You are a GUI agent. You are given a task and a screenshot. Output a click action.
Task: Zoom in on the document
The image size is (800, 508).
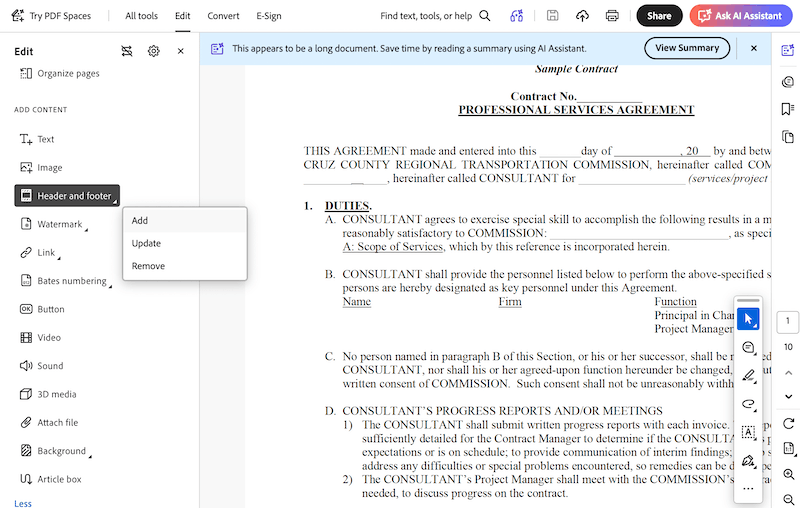click(789, 474)
